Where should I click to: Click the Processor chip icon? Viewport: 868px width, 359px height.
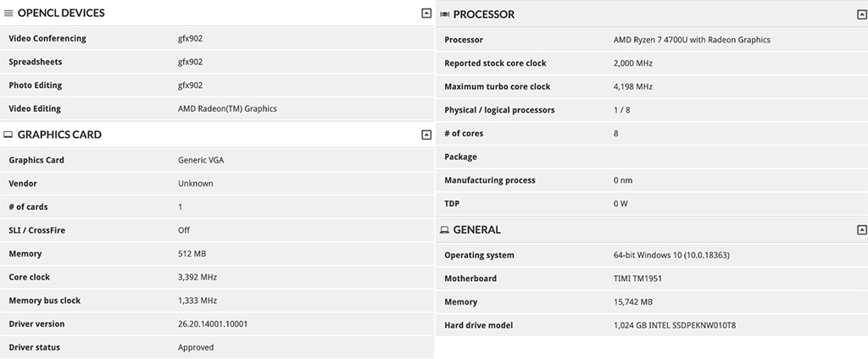tap(444, 15)
